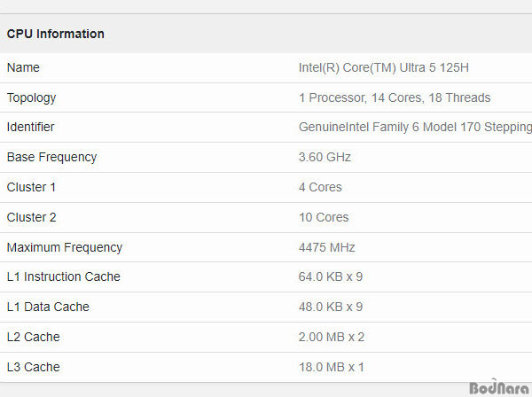This screenshot has width=532, height=397.
Task: Click the CPU Information heading
Action: point(56,34)
